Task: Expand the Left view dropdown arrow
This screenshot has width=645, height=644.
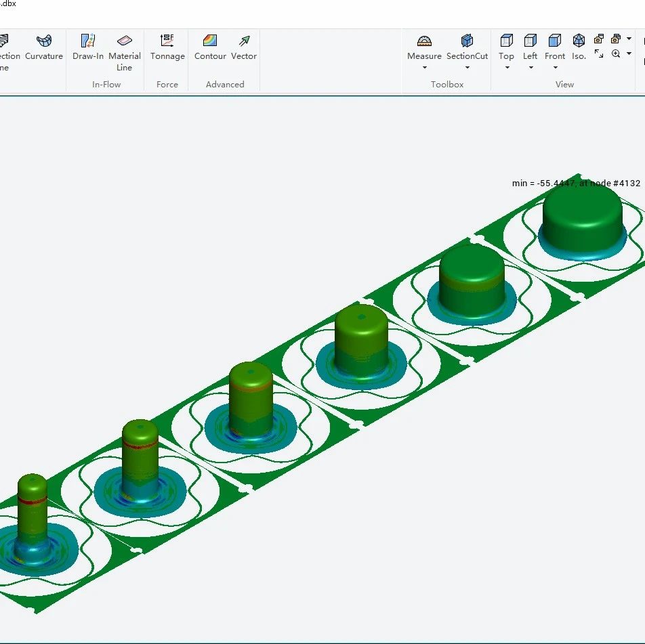Action: pos(531,68)
